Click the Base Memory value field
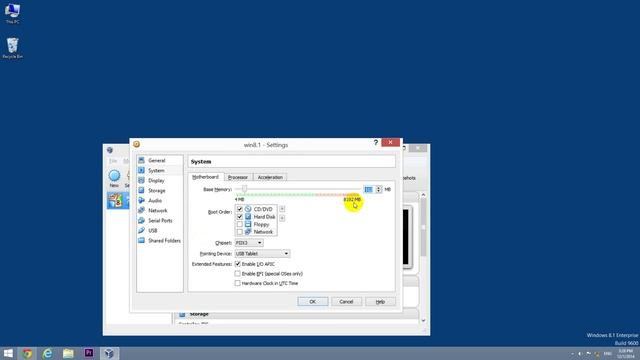 click(x=369, y=189)
